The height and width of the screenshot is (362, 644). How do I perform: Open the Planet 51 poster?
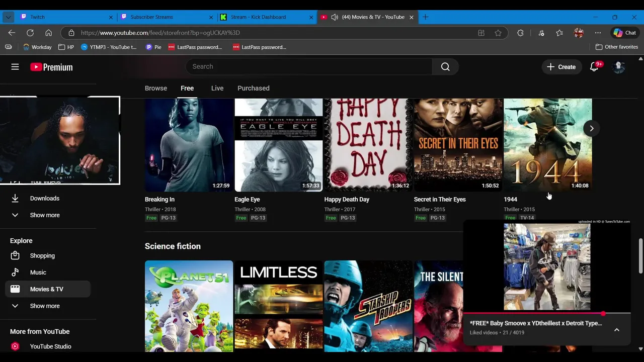coord(189,306)
